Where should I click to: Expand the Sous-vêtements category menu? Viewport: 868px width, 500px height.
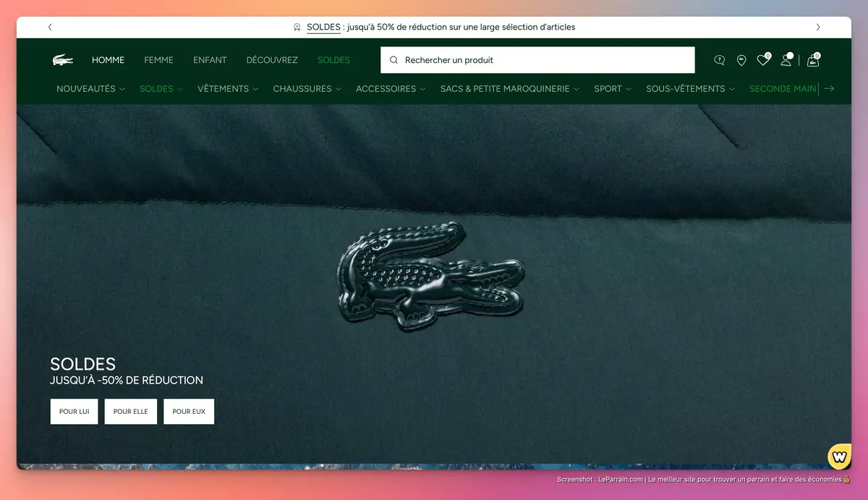point(690,88)
